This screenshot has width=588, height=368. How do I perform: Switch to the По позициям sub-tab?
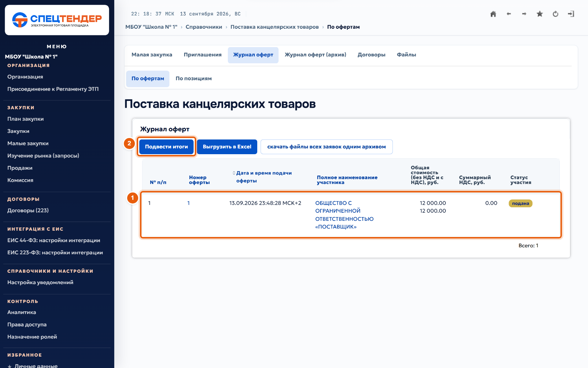click(194, 79)
